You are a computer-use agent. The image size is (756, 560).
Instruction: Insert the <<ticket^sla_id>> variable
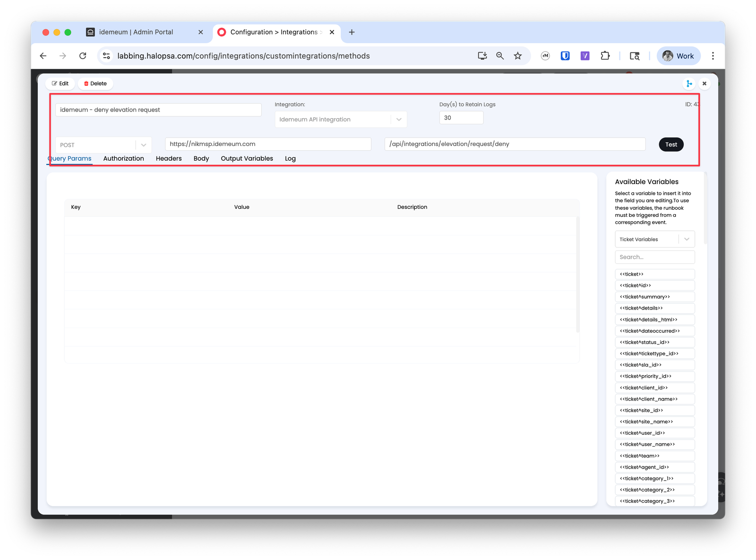tap(655, 365)
